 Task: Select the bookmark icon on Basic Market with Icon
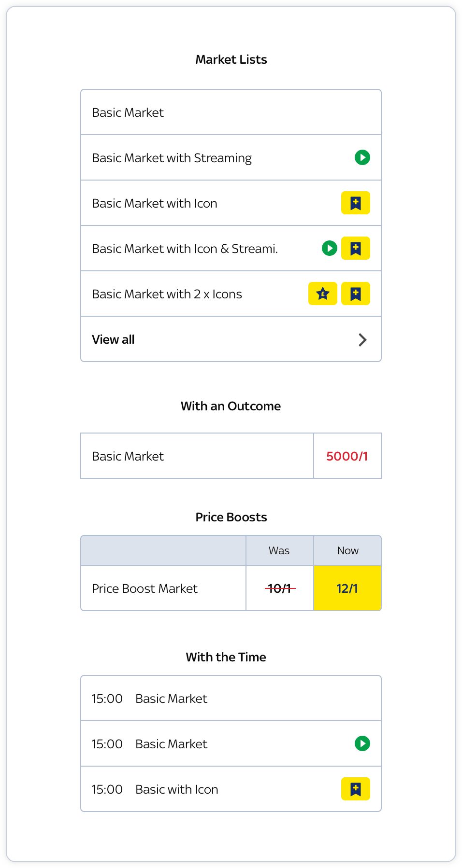coord(356,203)
